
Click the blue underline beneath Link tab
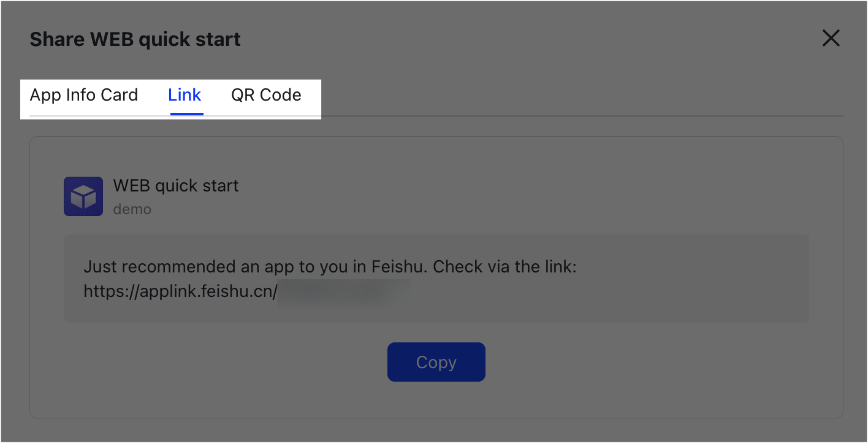(x=186, y=114)
